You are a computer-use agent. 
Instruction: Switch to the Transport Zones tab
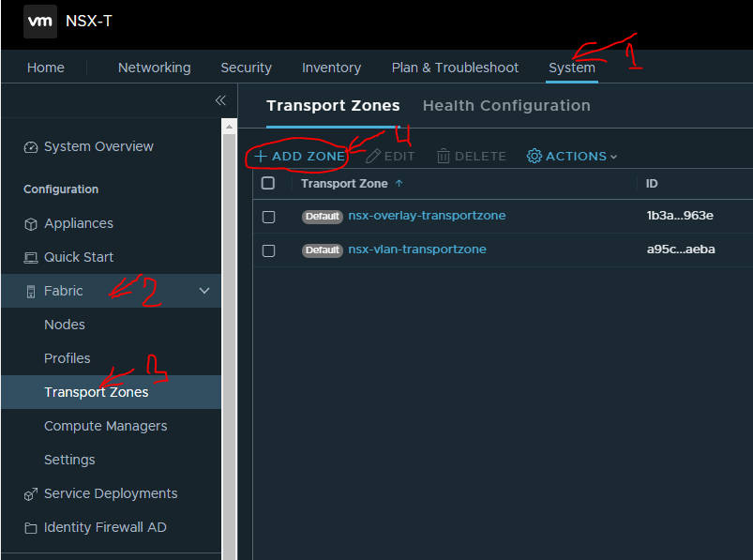click(333, 106)
